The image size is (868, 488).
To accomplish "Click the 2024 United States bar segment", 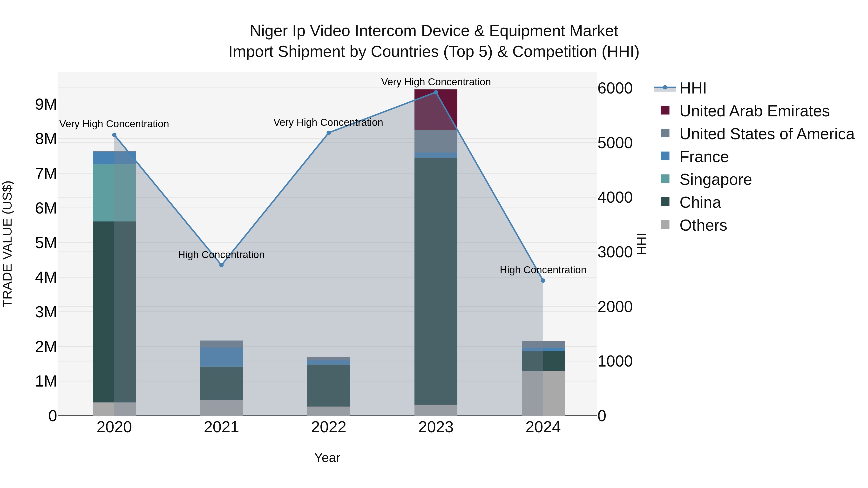I will click(x=543, y=345).
